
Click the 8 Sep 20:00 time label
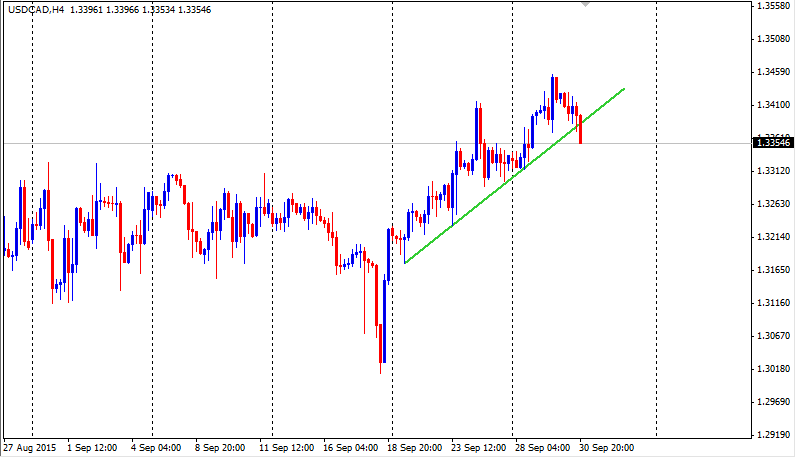tap(220, 448)
